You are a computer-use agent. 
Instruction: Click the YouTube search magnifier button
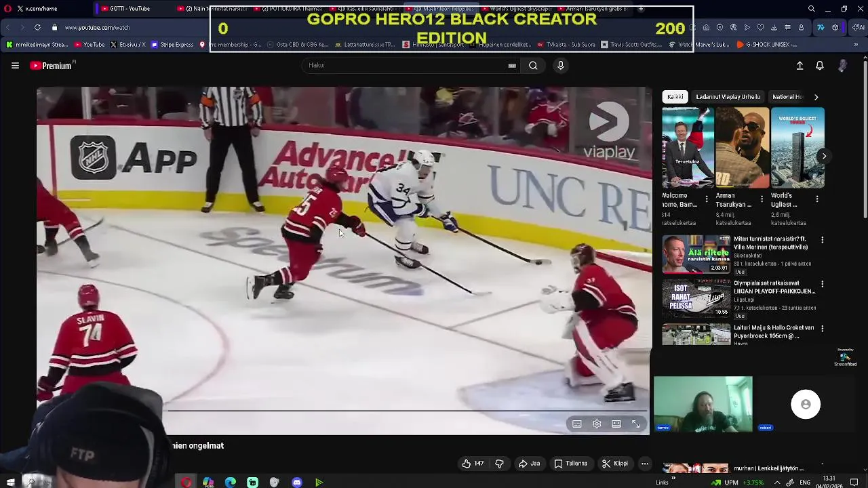[x=533, y=66]
